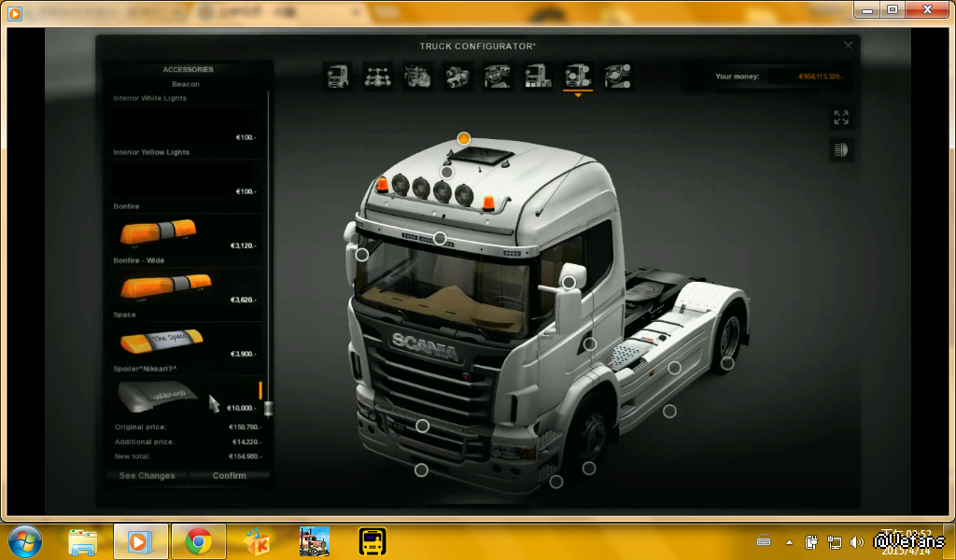The width and height of the screenshot is (956, 560).
Task: Choose the Space beacon thumbnail
Action: pyautogui.click(x=162, y=341)
